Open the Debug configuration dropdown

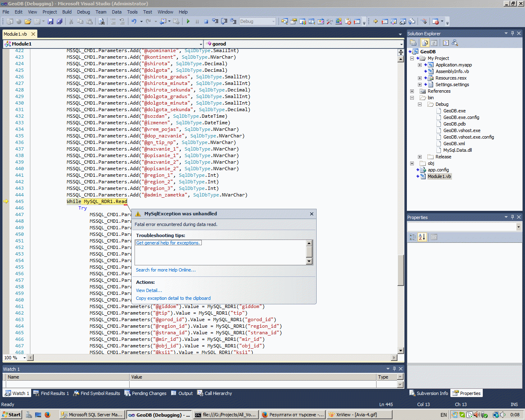273,21
